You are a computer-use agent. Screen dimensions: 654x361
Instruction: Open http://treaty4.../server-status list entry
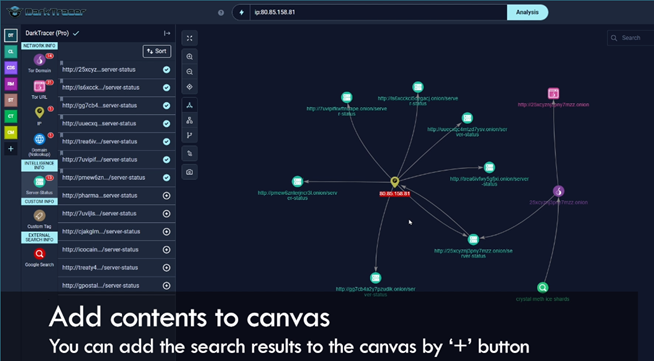point(100,268)
